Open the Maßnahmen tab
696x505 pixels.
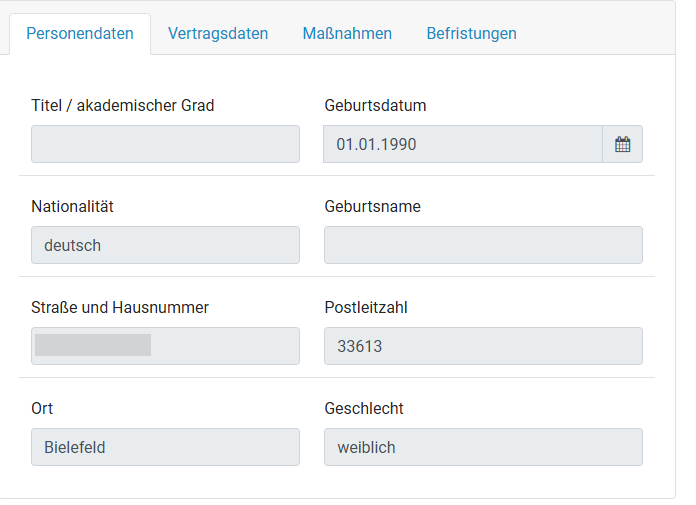[x=347, y=34]
